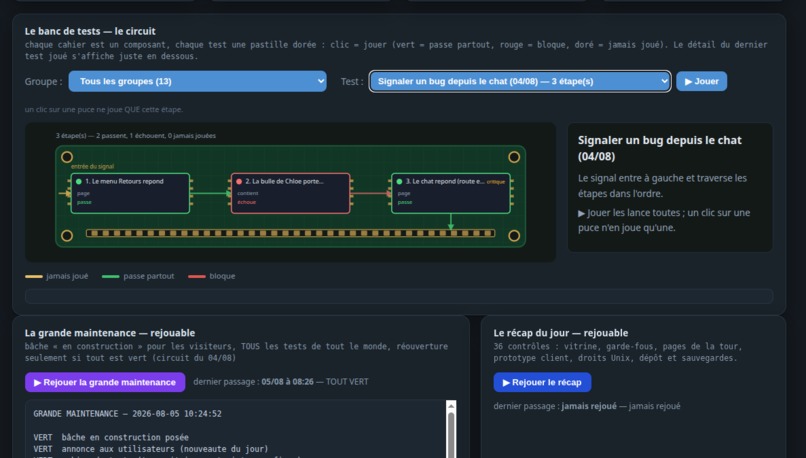Screen dimensions: 806x458
Task: Click the "05/08 à 08:26" last-run timestamp
Action: tap(287, 382)
